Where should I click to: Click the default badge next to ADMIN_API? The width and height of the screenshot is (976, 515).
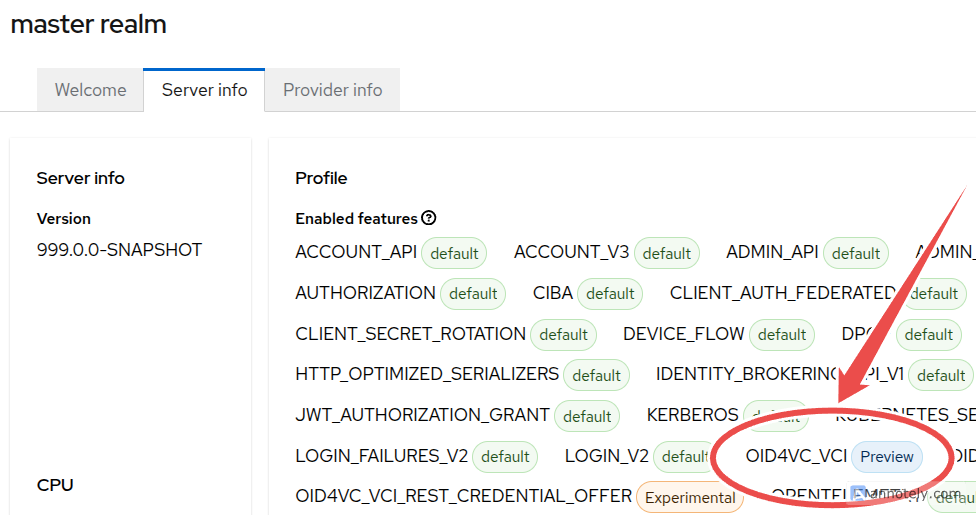(856, 253)
